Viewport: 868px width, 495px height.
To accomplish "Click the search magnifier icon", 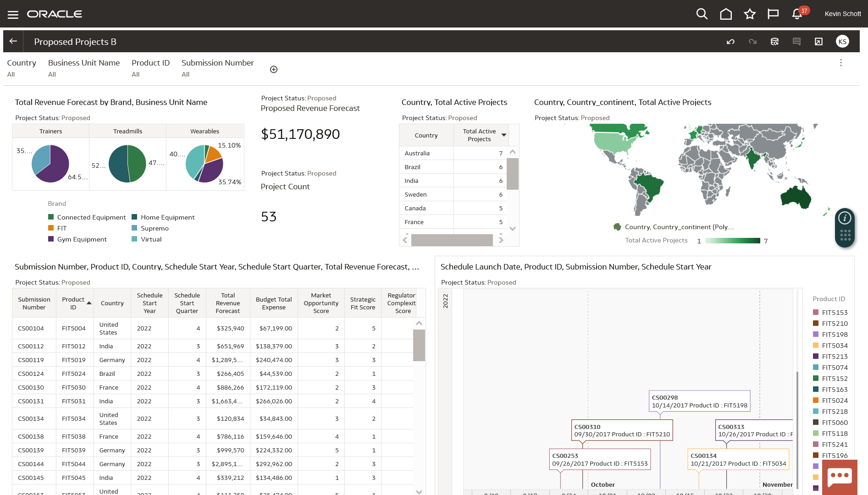I will click(x=702, y=14).
